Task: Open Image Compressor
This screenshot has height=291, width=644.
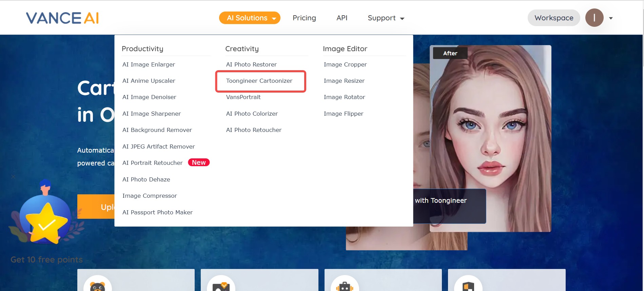Action: click(x=150, y=196)
